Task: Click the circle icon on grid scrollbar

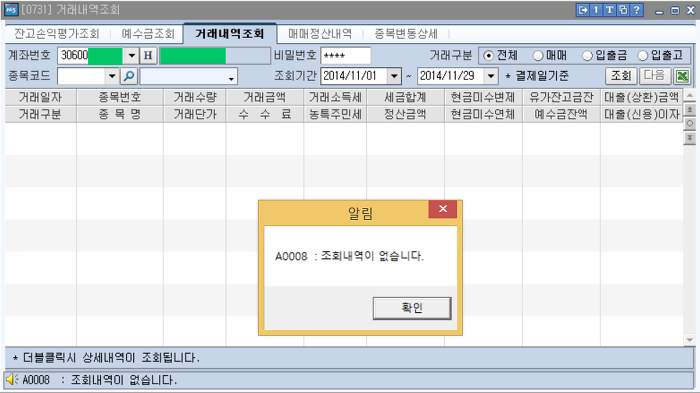Action: coord(690,124)
